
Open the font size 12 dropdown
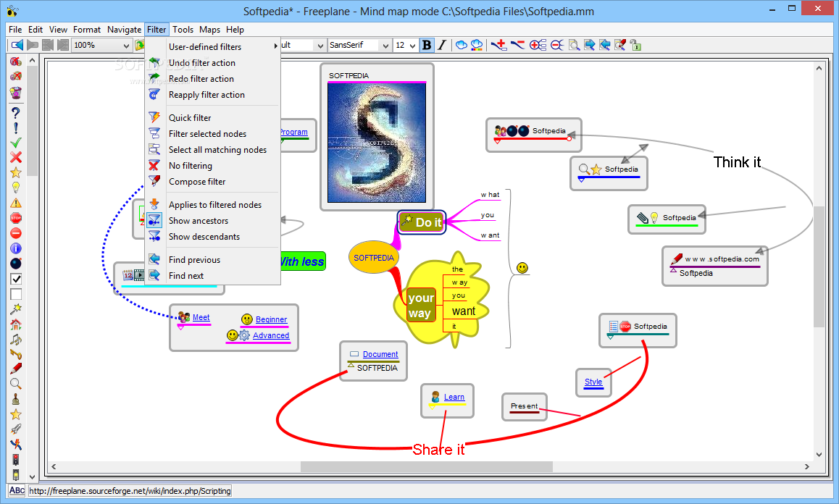pos(412,46)
